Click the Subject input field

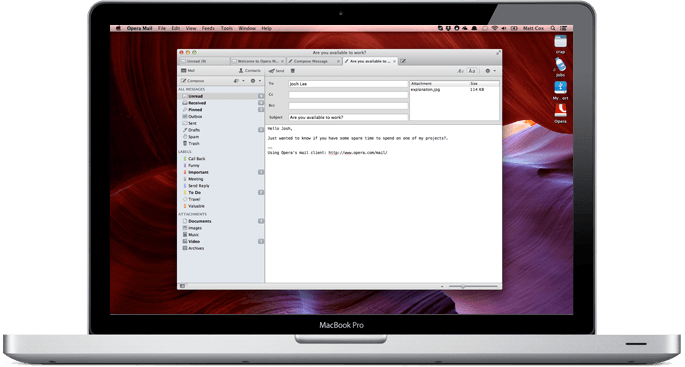(348, 117)
